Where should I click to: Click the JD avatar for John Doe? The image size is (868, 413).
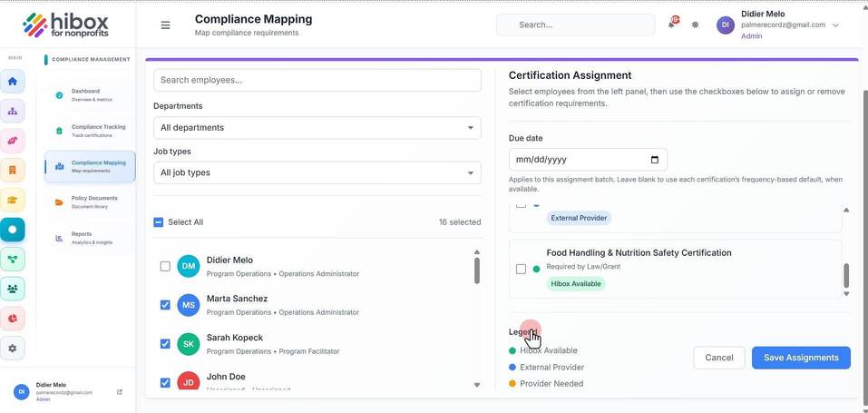pos(189,380)
